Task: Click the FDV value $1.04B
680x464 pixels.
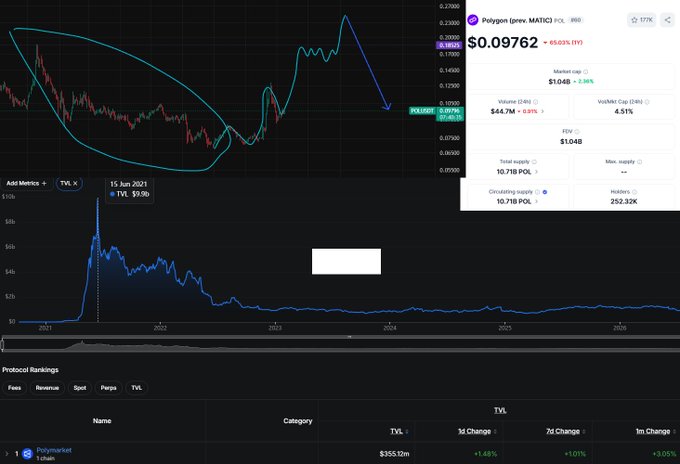Action: click(571, 141)
